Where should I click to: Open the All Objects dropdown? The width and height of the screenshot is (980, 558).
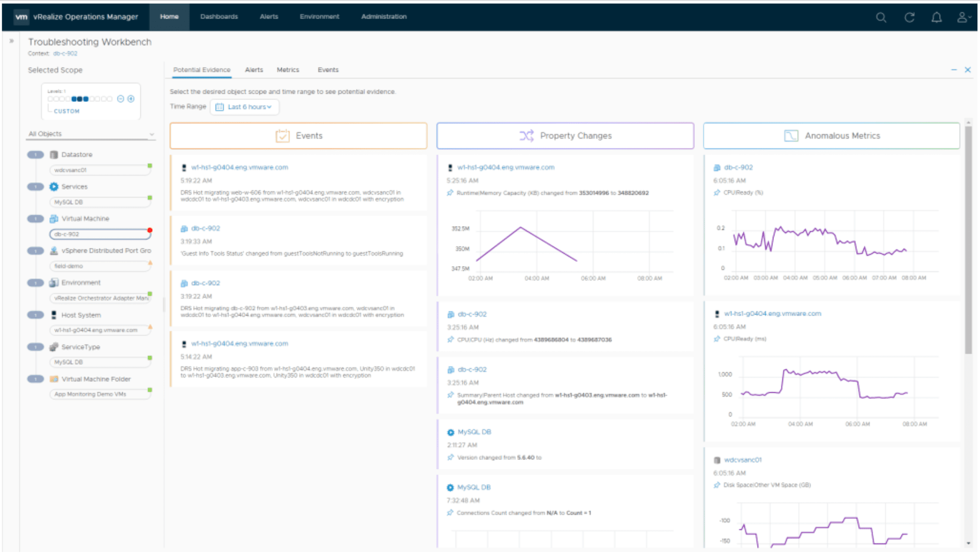[91, 134]
